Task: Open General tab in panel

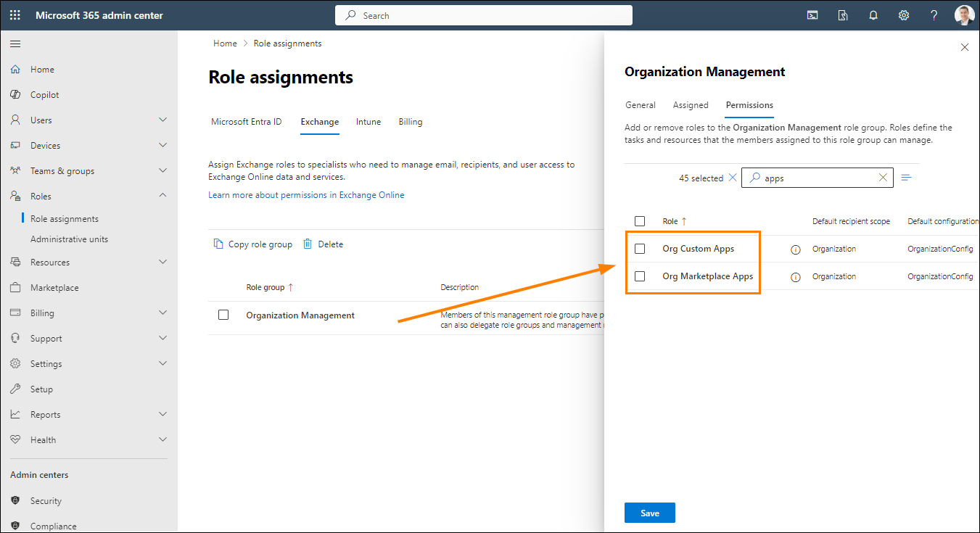Action: click(641, 105)
